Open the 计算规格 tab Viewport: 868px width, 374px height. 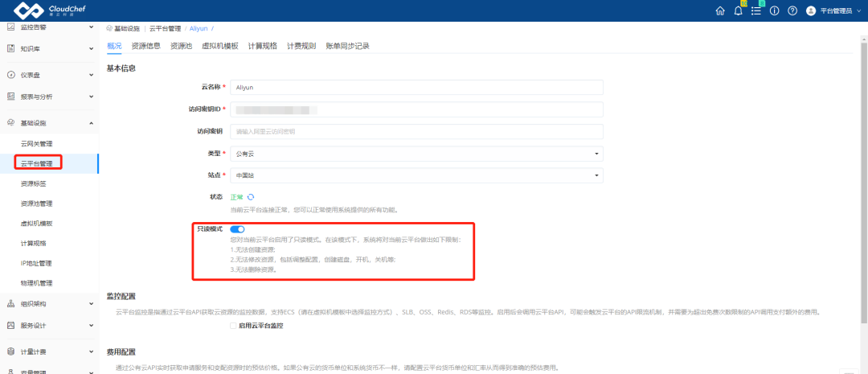coord(262,46)
